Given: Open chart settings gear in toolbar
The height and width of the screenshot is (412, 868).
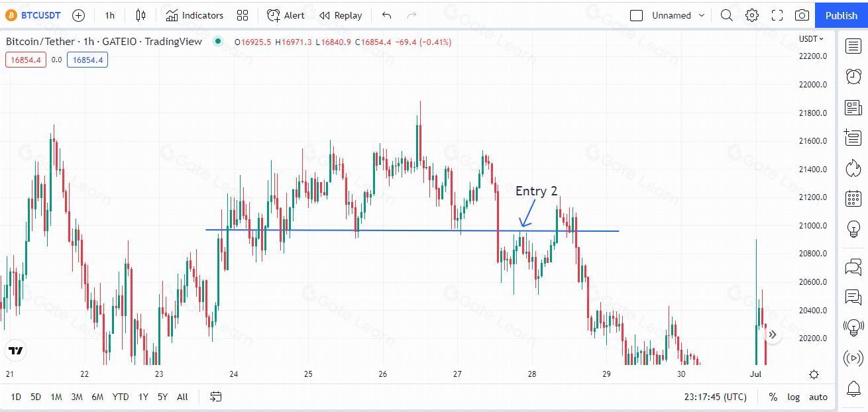Looking at the screenshot, I should pos(751,15).
